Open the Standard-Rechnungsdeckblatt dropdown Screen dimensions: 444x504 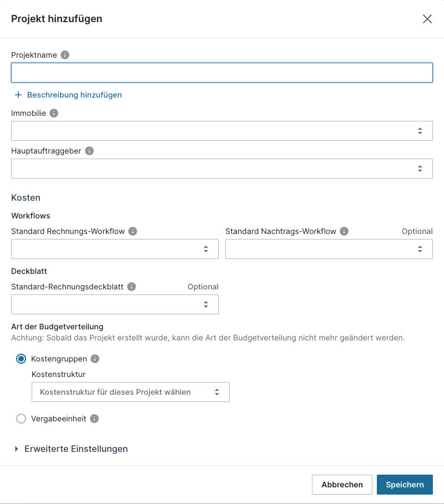tap(115, 304)
